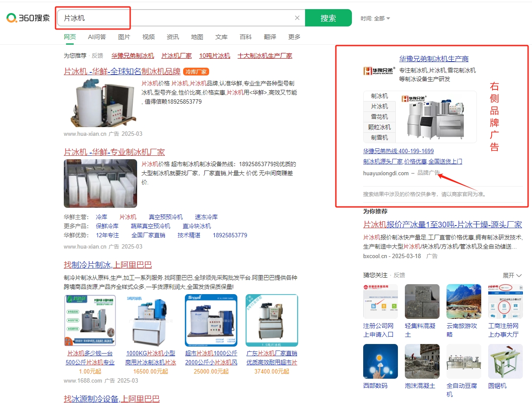532x403 pixels.
Task: Click the ice blocks thumbnail of the second result
Action: [100, 183]
